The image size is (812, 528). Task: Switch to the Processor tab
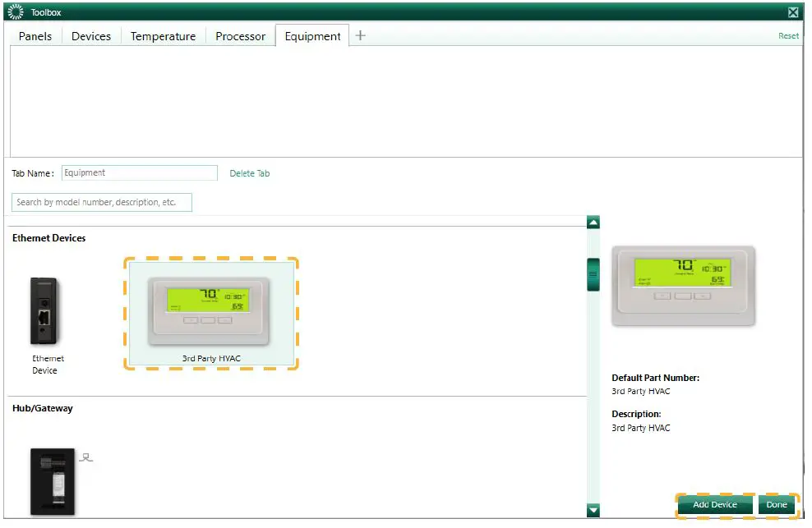240,35
